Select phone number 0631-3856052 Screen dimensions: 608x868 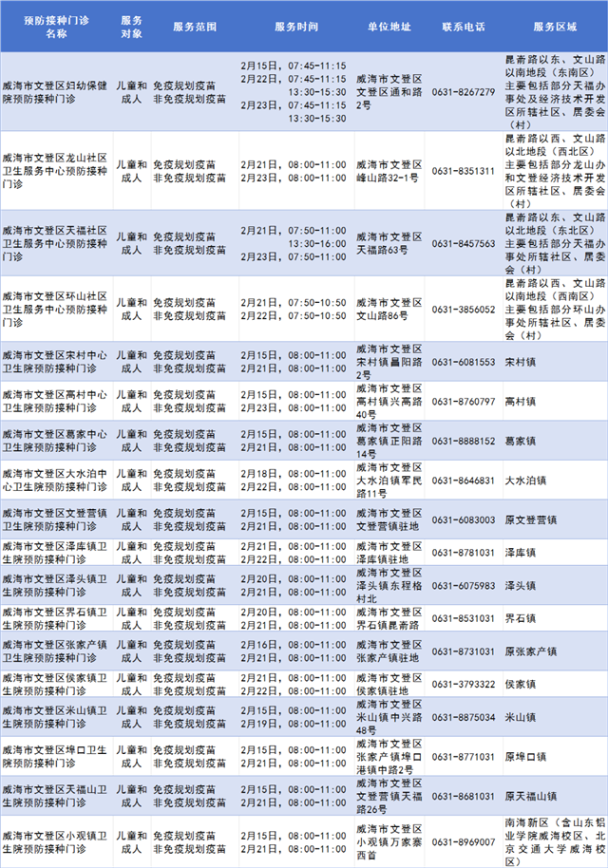click(465, 310)
